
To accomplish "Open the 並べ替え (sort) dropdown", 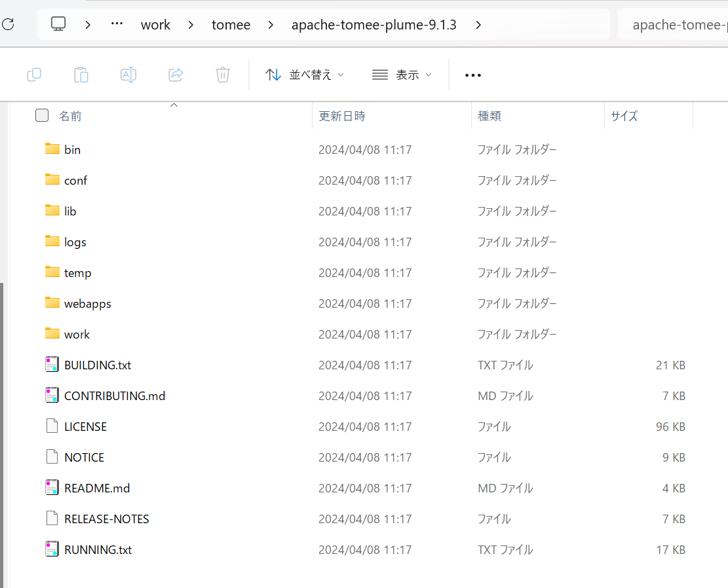I will (305, 74).
